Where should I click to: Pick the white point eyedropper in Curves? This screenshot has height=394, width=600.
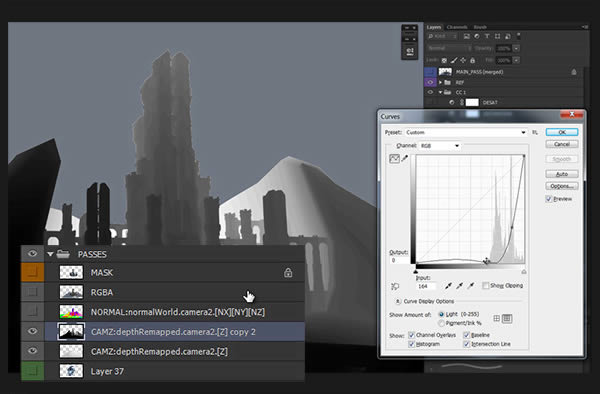click(471, 285)
